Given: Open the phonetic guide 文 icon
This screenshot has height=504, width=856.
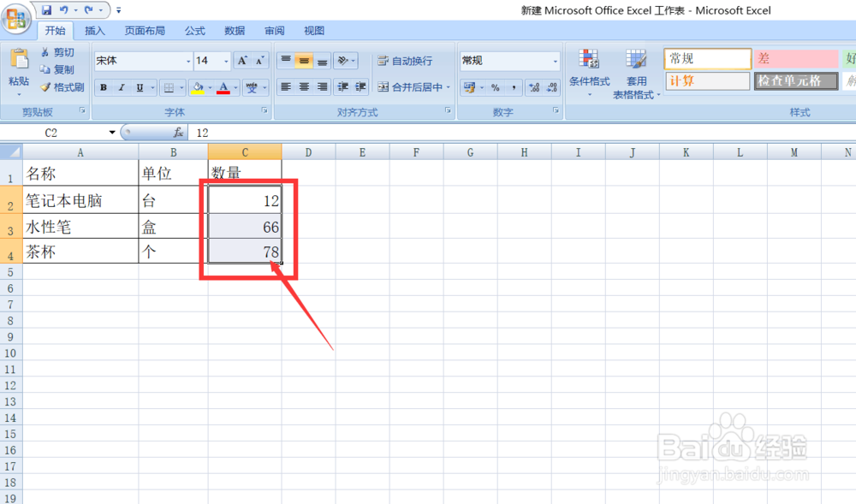Looking at the screenshot, I should [252, 87].
